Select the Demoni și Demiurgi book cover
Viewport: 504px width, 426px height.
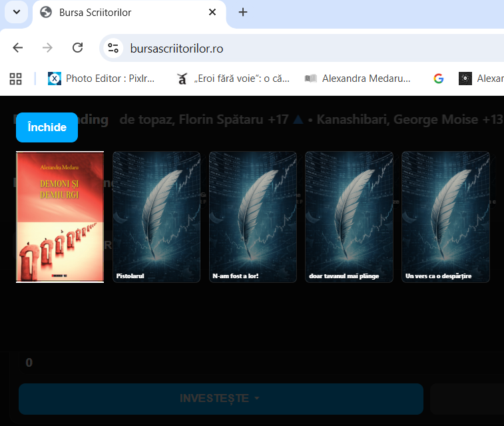click(x=60, y=217)
